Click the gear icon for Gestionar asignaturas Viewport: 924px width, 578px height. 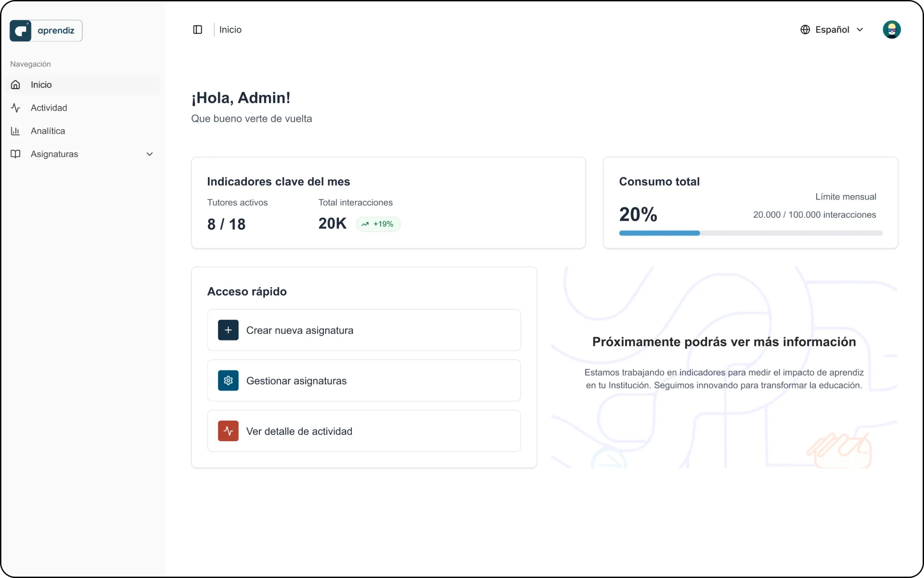228,381
